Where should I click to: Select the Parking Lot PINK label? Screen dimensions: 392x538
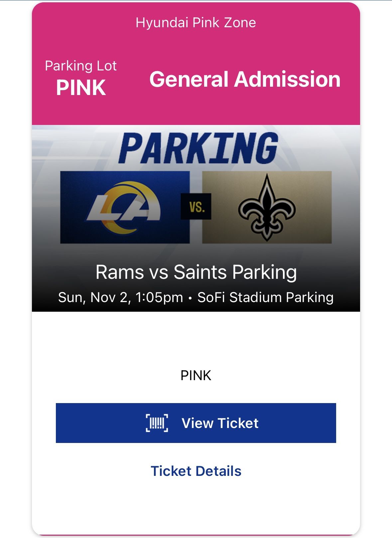coord(81,76)
